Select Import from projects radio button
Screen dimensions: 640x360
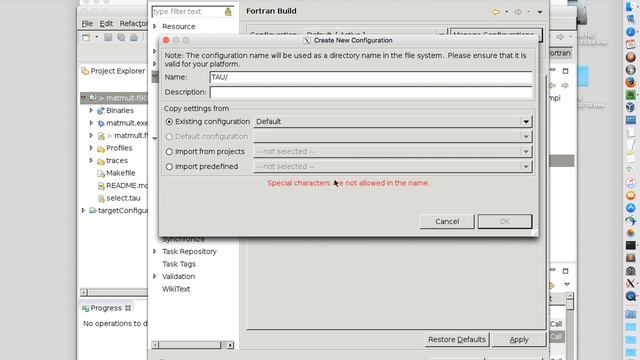[169, 151]
